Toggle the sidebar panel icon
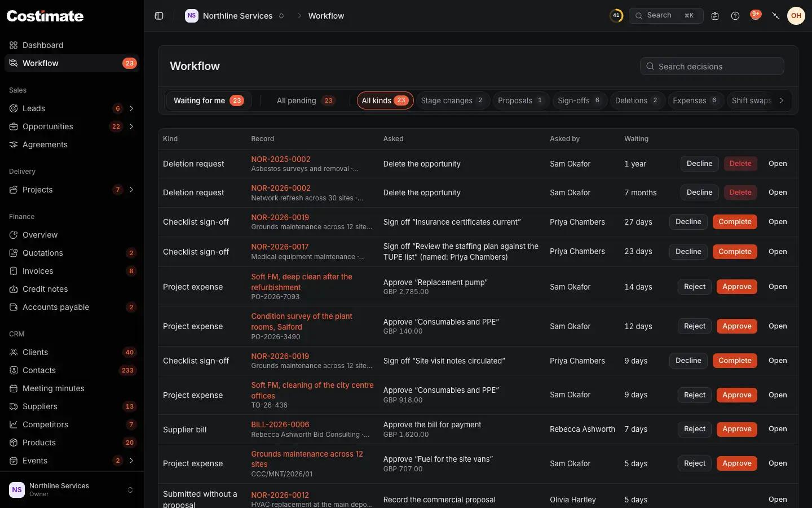This screenshot has width=812, height=508. pyautogui.click(x=159, y=16)
